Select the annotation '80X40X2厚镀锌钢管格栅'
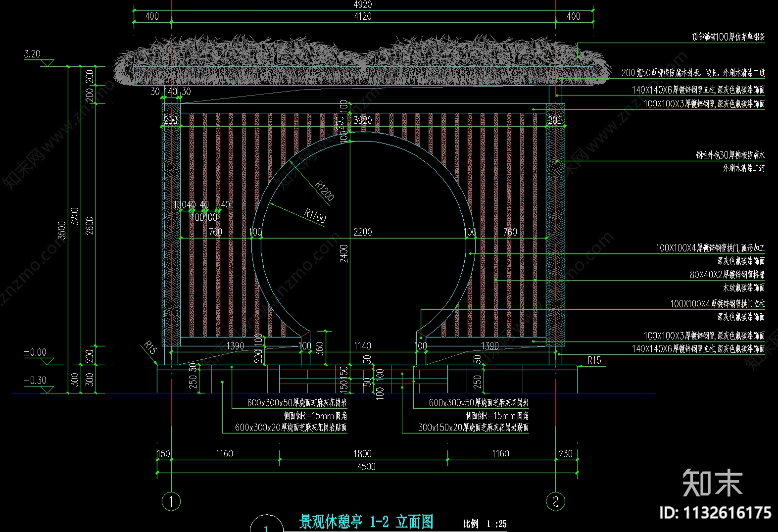The height and width of the screenshot is (532, 778). click(x=727, y=275)
